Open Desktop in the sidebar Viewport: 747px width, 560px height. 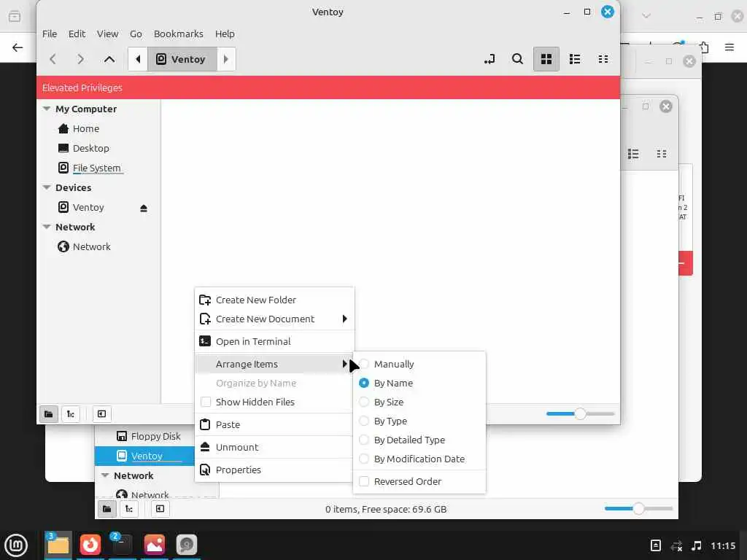coord(91,148)
